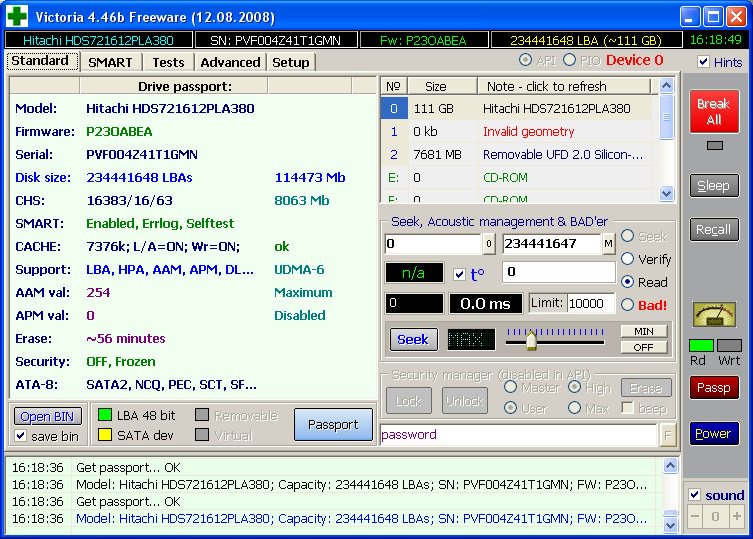The width and height of the screenshot is (753, 539).
Task: Click the yellow SATA dev indicator
Action: pos(105,435)
